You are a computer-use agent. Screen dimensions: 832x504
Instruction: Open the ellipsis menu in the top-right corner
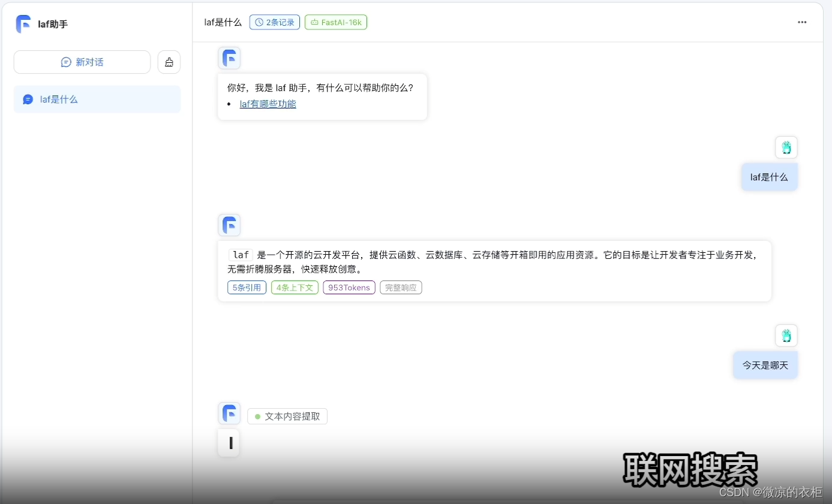click(801, 22)
